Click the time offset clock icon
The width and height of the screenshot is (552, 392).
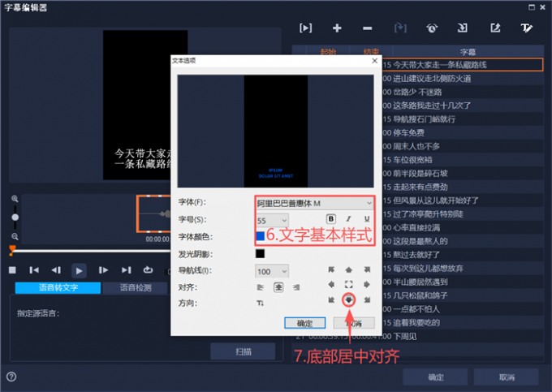pyautogui.click(x=432, y=28)
